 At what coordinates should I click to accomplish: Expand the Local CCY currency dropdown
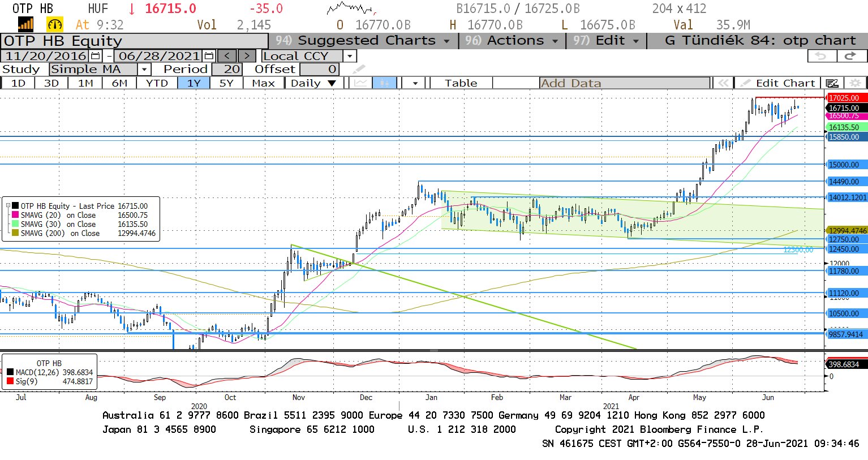point(350,56)
